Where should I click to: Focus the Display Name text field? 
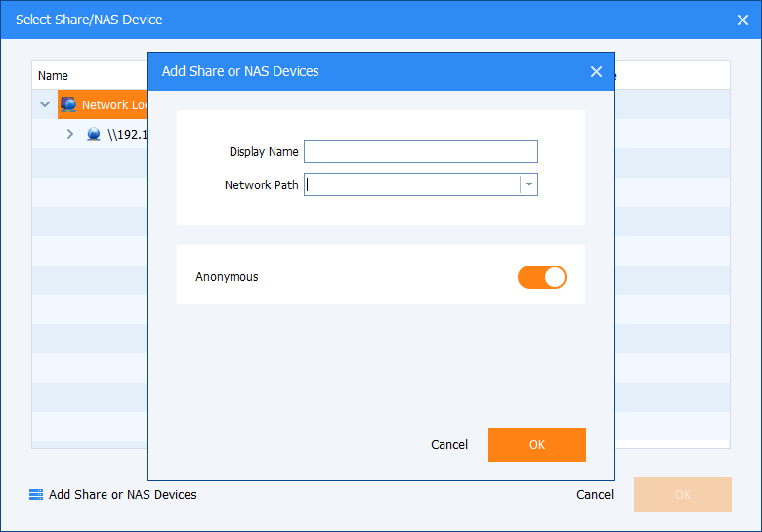coord(420,151)
